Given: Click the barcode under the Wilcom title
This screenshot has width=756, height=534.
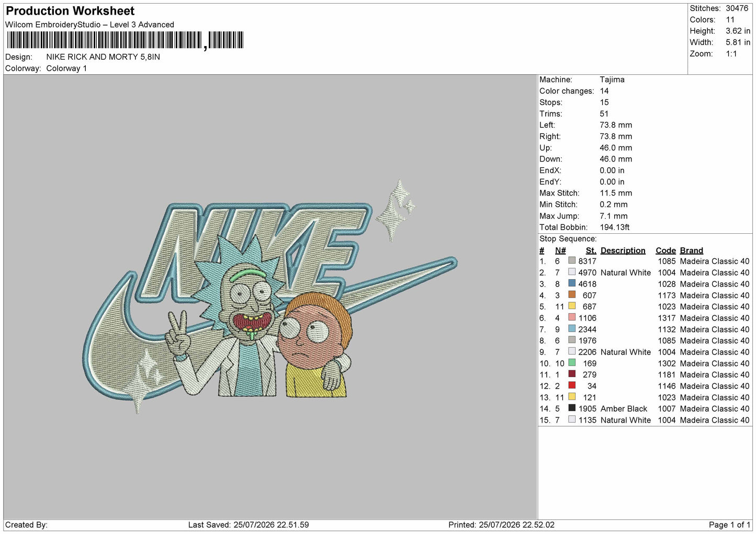Looking at the screenshot, I should 125,40.
